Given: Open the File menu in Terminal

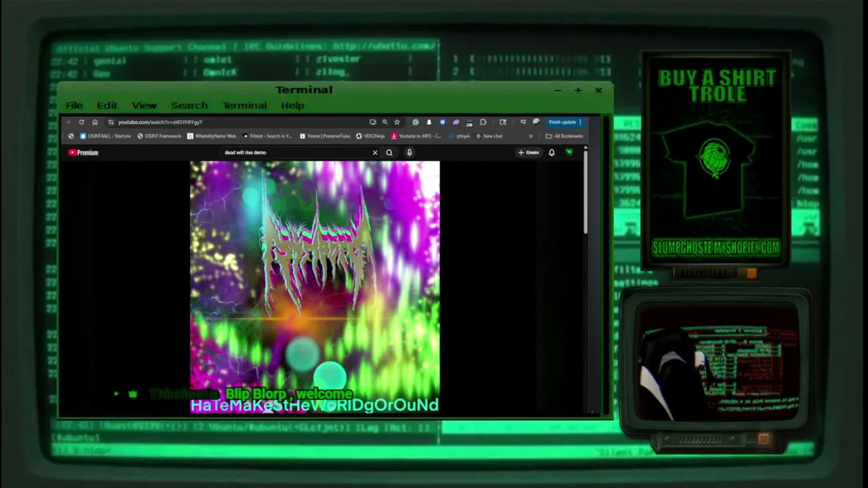Looking at the screenshot, I should click(74, 106).
